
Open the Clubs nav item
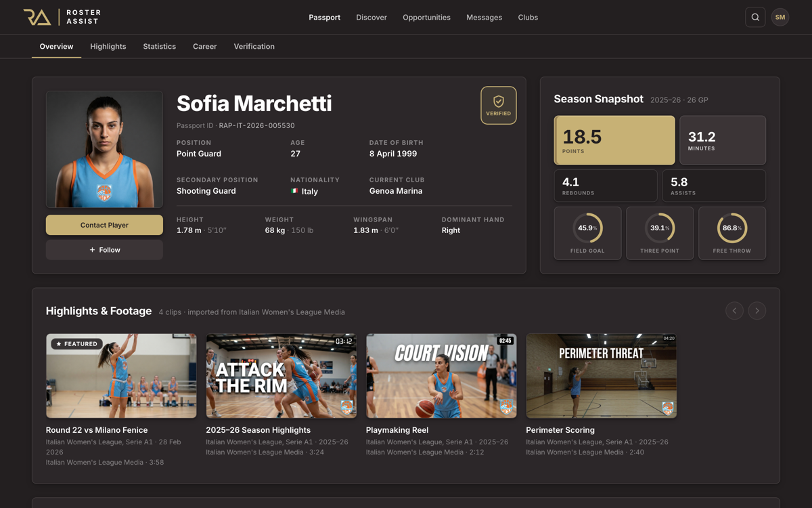(x=528, y=17)
